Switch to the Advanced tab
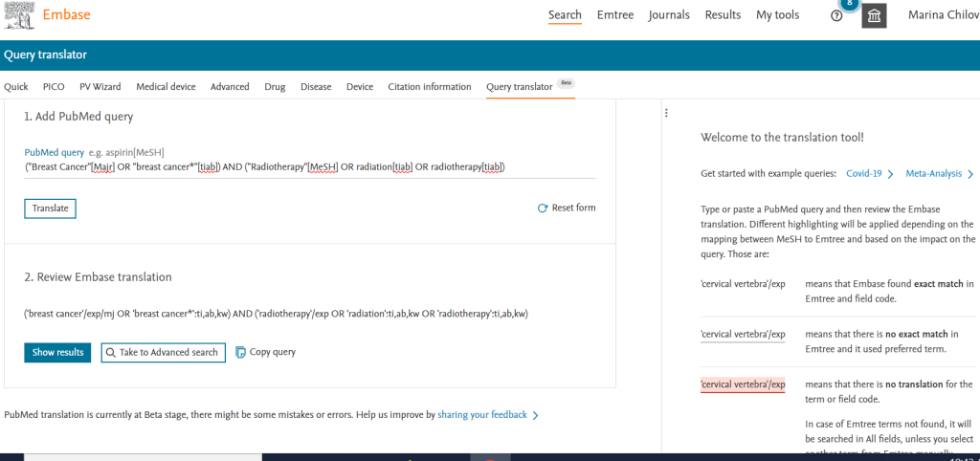 coord(230,87)
